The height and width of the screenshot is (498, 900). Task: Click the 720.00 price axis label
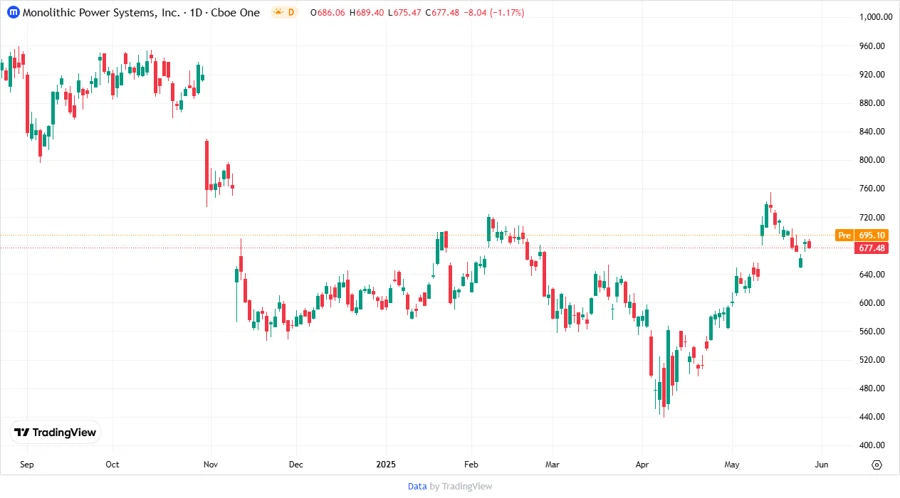(x=872, y=217)
